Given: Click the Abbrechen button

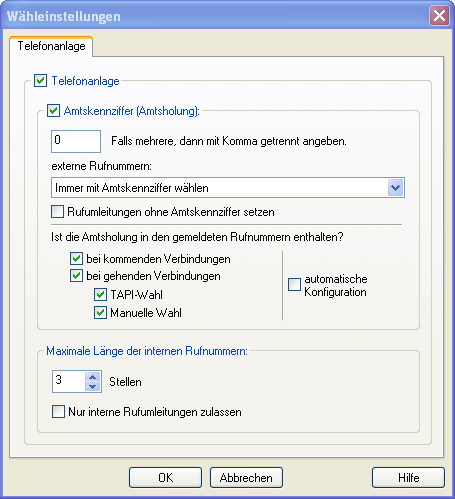Looking at the screenshot, I should pos(246,478).
